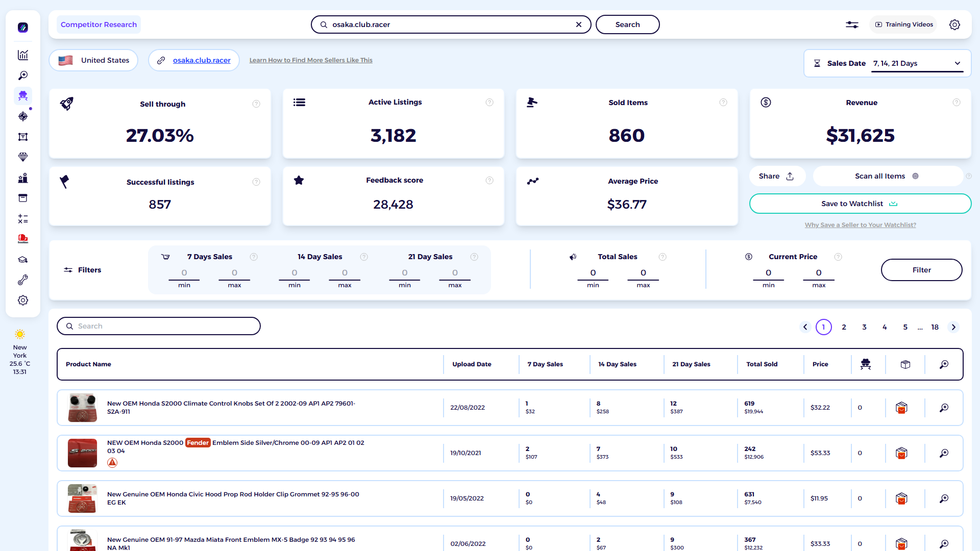980x551 pixels.
Task: Open the competitor research spy sidebar icon
Action: (x=23, y=96)
